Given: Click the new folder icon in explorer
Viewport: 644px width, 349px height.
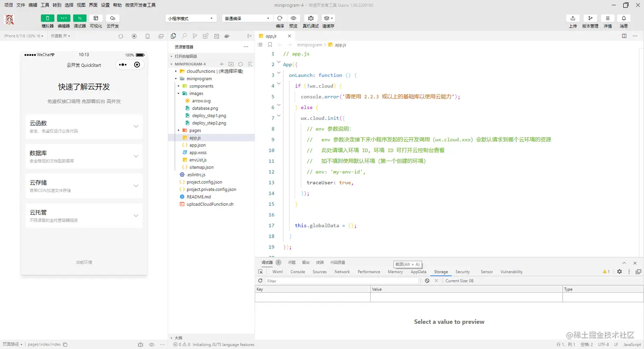Looking at the screenshot, I should tap(231, 64).
